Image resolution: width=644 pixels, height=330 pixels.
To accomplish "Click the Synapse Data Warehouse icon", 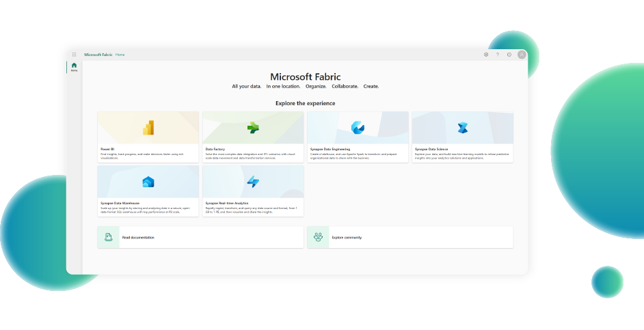I will pos(148,182).
